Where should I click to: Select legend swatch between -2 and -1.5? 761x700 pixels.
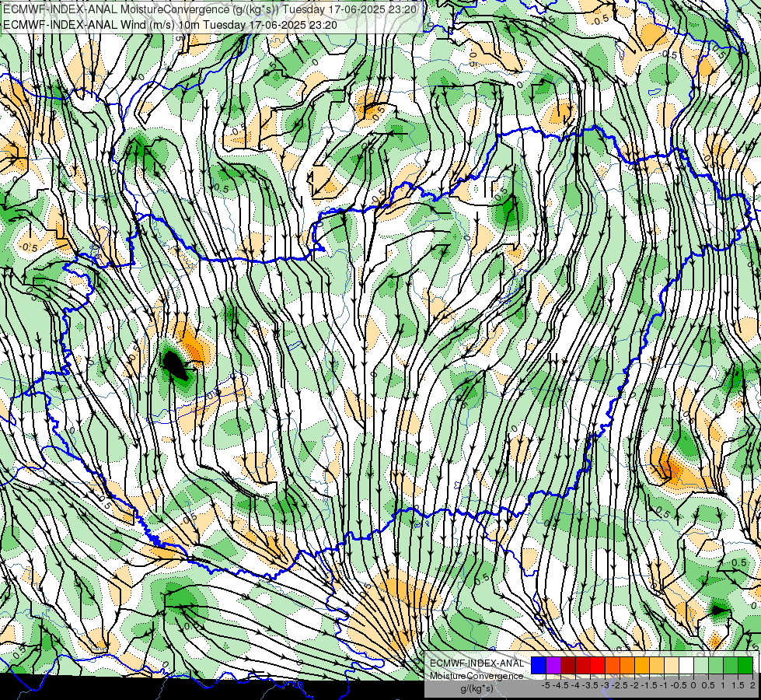point(642,666)
